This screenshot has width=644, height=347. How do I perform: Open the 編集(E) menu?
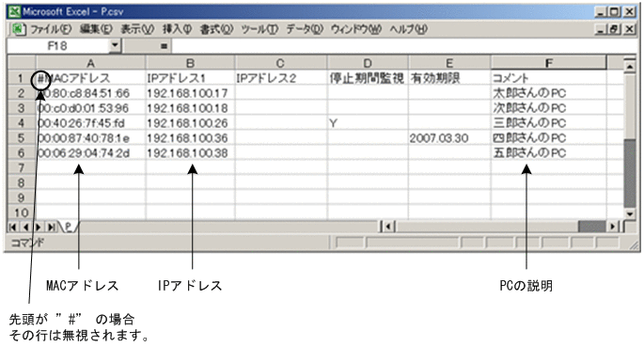[96, 29]
